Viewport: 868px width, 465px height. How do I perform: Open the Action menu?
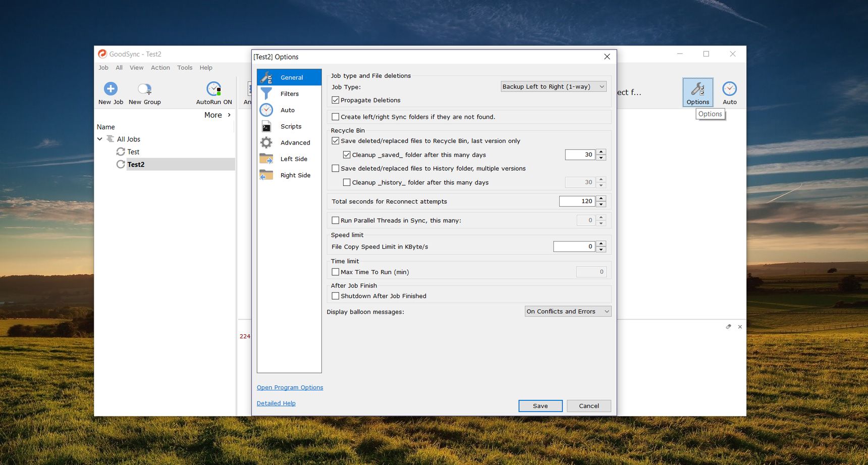[x=160, y=68]
